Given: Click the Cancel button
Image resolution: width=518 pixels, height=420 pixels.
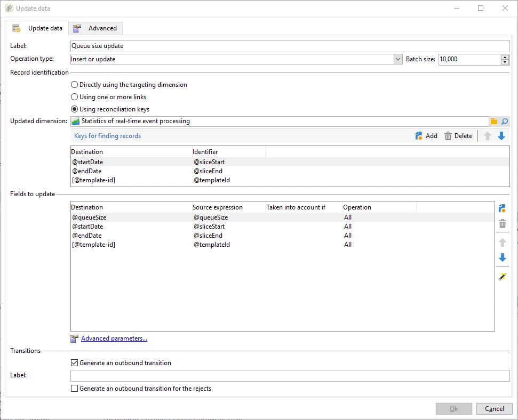Looking at the screenshot, I should (x=494, y=409).
